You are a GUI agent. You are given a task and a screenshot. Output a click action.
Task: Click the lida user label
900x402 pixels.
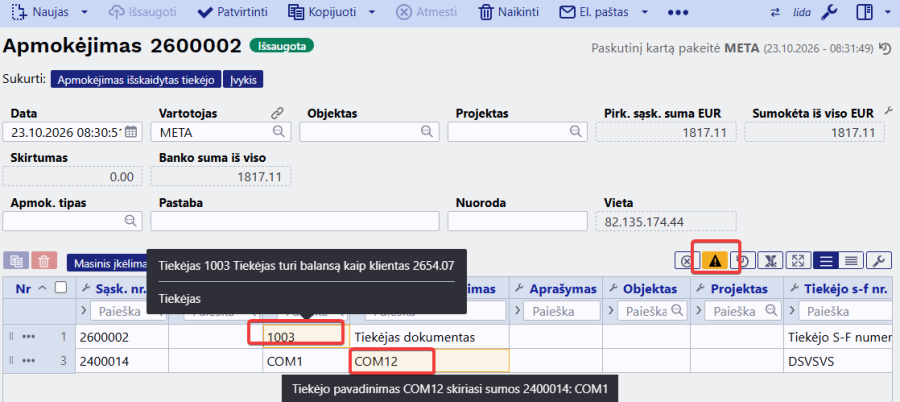[801, 12]
